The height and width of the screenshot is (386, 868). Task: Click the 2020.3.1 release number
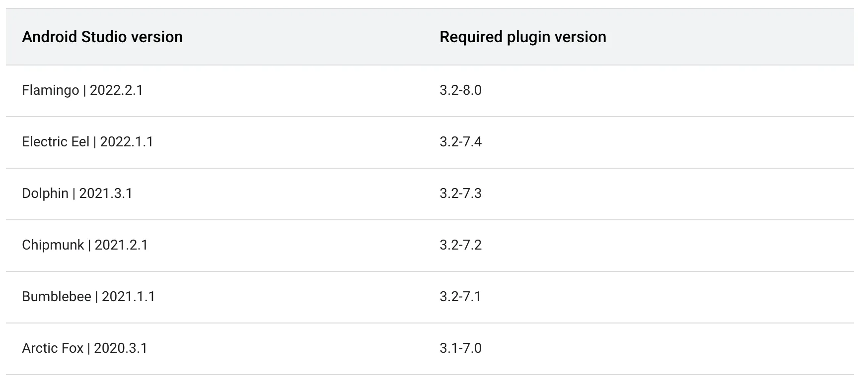coord(121,348)
